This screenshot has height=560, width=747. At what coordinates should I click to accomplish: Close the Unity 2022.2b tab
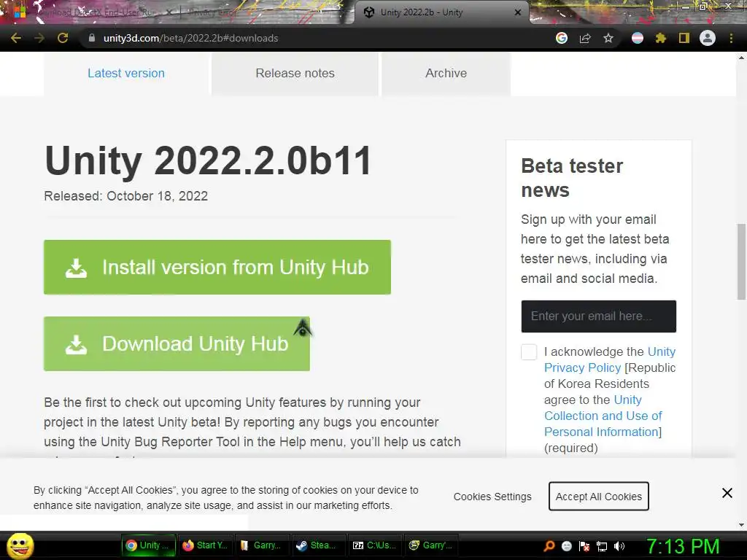[518, 12]
